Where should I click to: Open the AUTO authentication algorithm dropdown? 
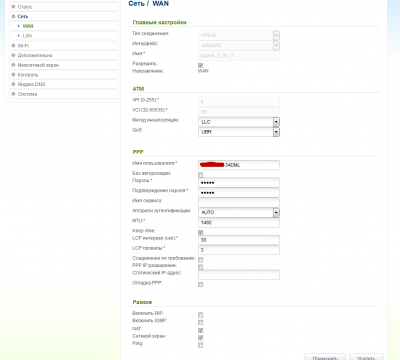pyautogui.click(x=239, y=212)
